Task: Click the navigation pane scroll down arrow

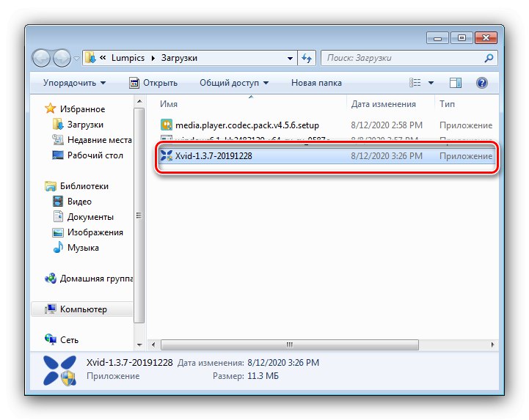Action: pyautogui.click(x=139, y=345)
